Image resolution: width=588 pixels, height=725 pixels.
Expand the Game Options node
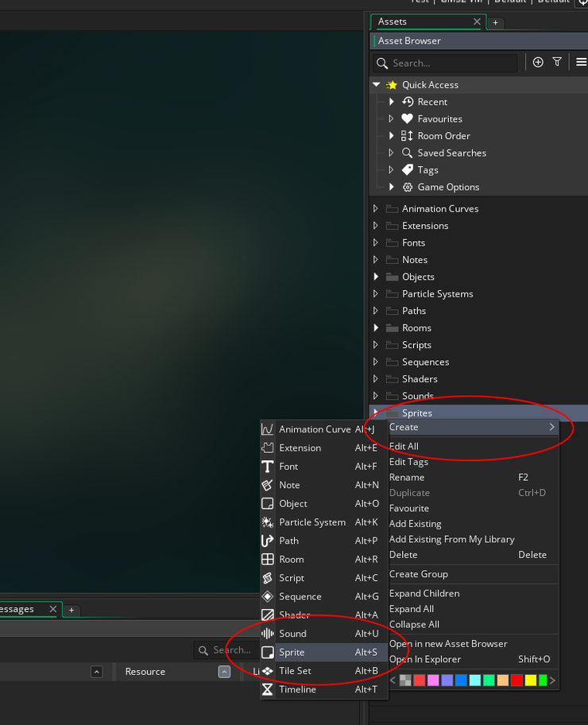tap(392, 188)
